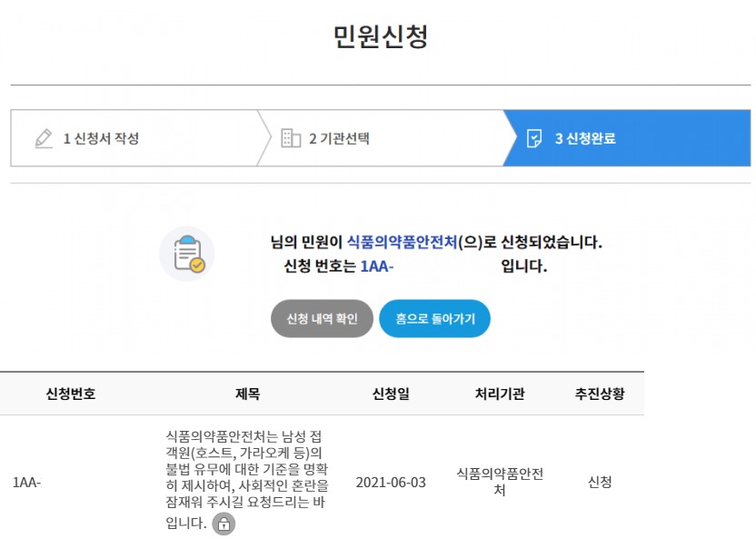Click the 신청일 column header
Viewport: 756px width, 539px height.
click(391, 394)
